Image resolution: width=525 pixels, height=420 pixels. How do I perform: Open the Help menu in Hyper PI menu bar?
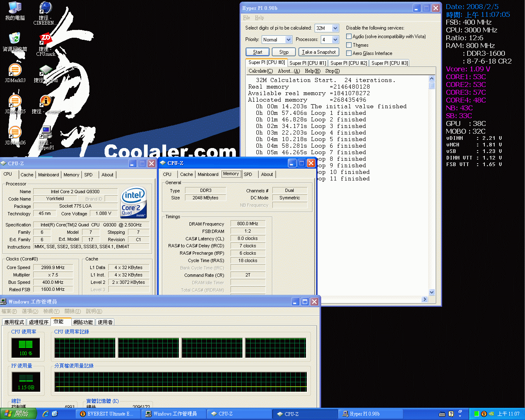pyautogui.click(x=259, y=18)
